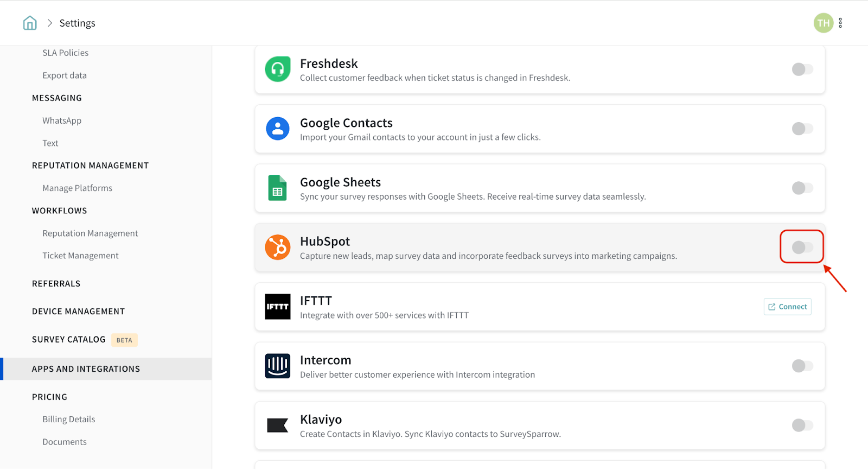Expand the Device Management section
The width and height of the screenshot is (868, 470).
pos(78,312)
